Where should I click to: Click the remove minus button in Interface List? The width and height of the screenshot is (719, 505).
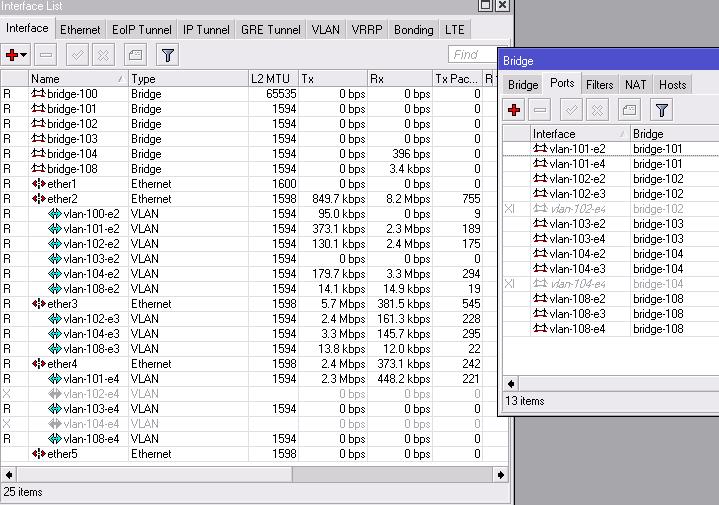(x=46, y=55)
